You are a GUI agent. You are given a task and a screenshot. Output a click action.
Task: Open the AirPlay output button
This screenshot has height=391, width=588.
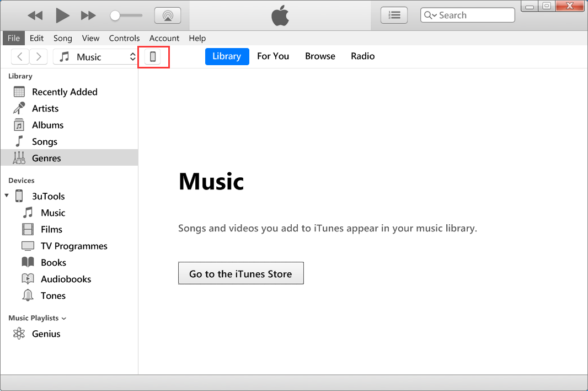point(168,15)
